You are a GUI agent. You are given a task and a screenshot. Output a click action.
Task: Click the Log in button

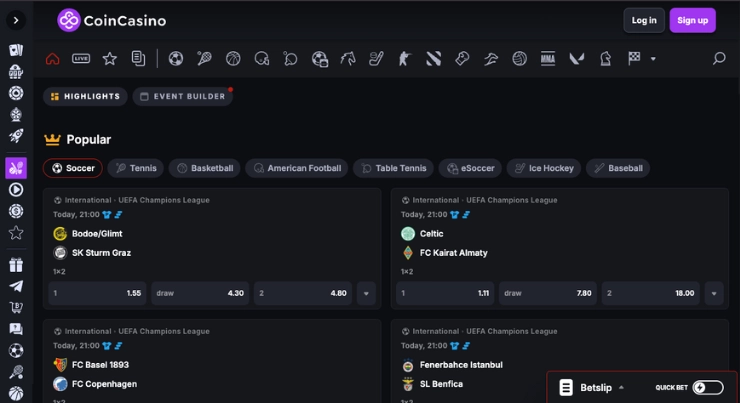tap(644, 20)
